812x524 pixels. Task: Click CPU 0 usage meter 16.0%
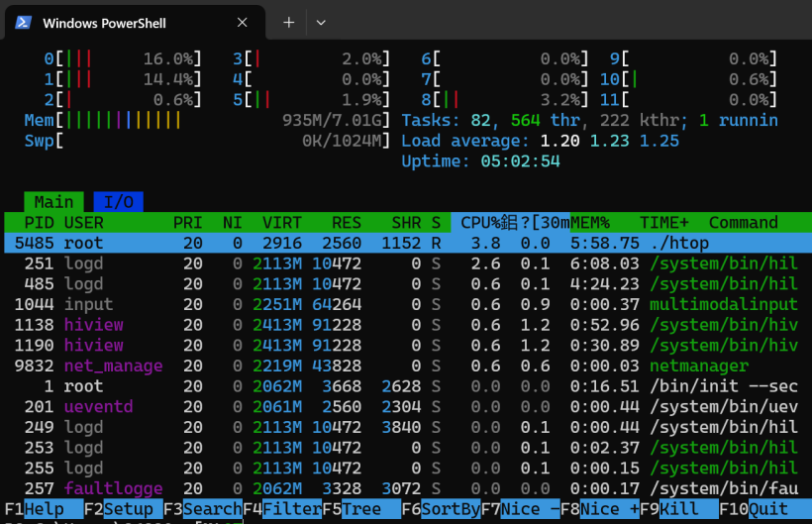click(x=123, y=59)
